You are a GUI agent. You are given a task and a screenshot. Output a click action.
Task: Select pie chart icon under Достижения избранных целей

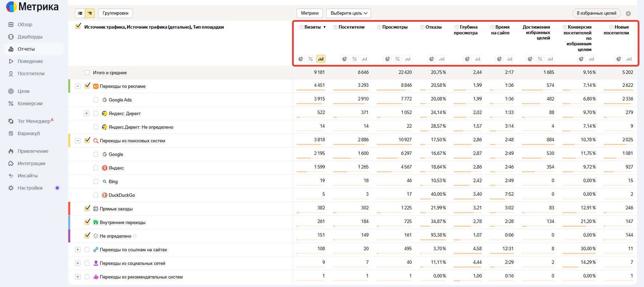[530, 59]
